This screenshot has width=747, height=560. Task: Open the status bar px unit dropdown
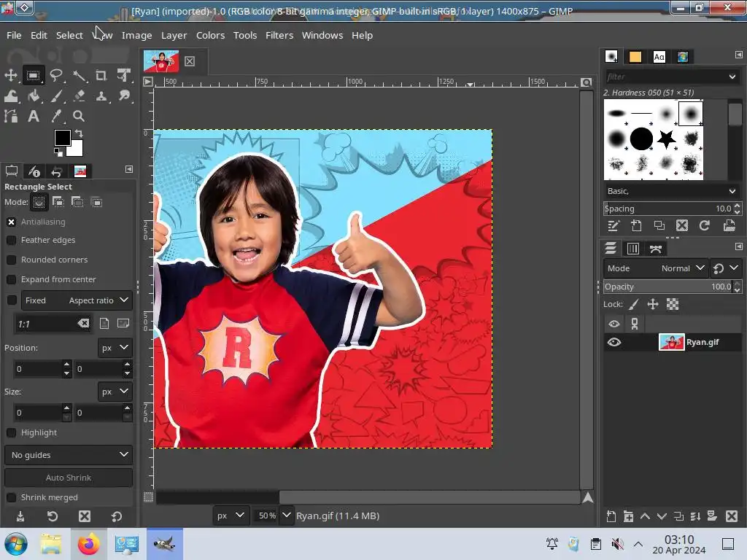tap(230, 516)
